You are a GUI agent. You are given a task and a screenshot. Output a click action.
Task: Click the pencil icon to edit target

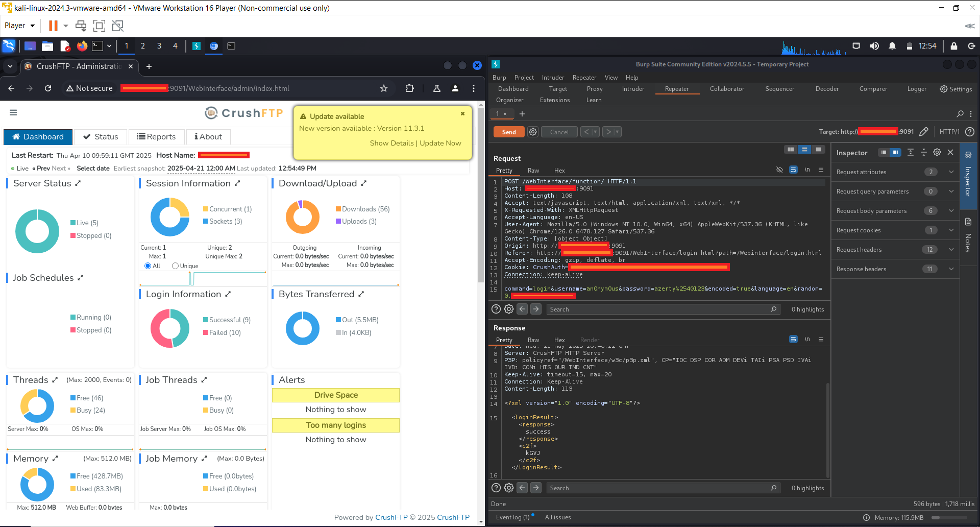(x=923, y=132)
